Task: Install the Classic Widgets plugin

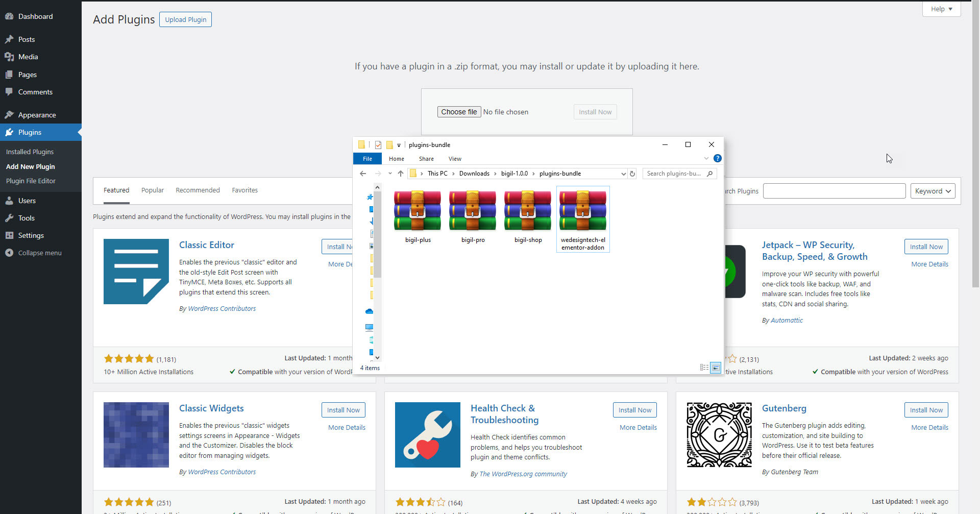Action: click(344, 410)
